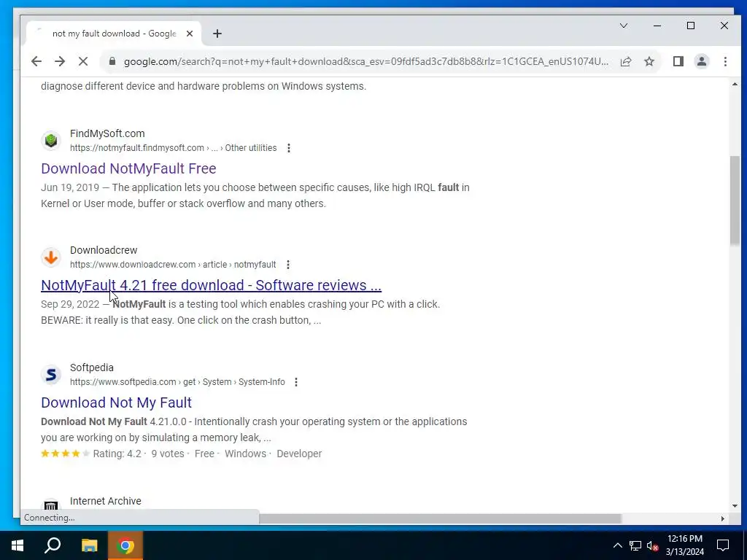
Task: Open Downloadcrew result options menu
Action: [x=287, y=265]
